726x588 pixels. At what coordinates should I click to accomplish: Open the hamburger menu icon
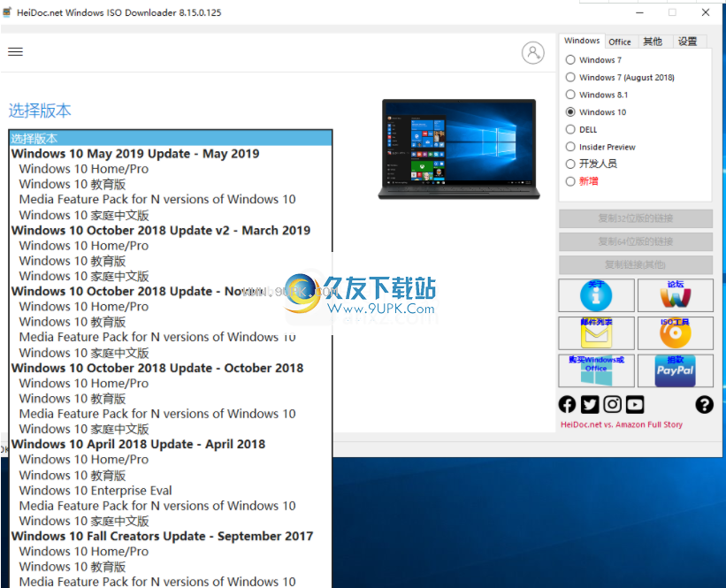(x=15, y=51)
